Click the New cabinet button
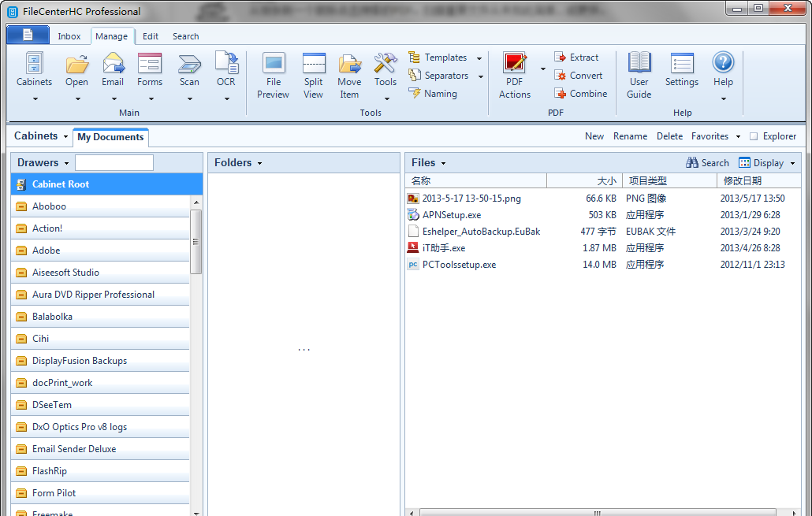The height and width of the screenshot is (516, 812). point(594,136)
